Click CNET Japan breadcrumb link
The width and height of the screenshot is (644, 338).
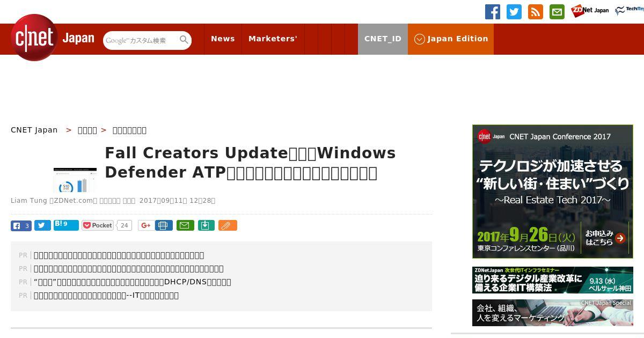coord(34,130)
